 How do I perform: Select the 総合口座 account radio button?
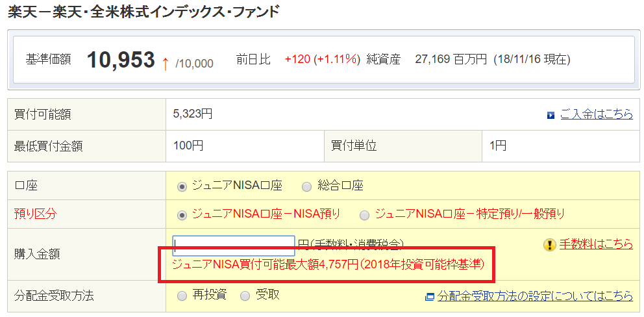pyautogui.click(x=306, y=186)
